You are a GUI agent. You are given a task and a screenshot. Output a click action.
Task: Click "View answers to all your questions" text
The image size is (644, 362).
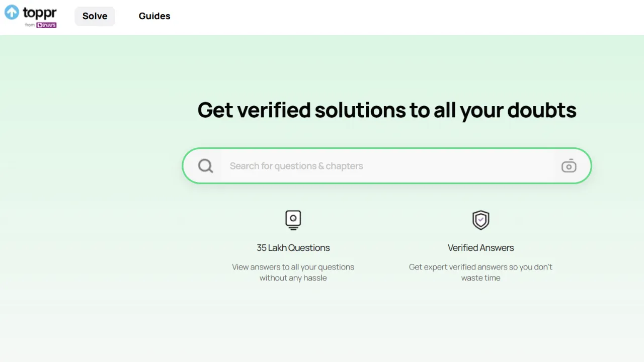293,267
